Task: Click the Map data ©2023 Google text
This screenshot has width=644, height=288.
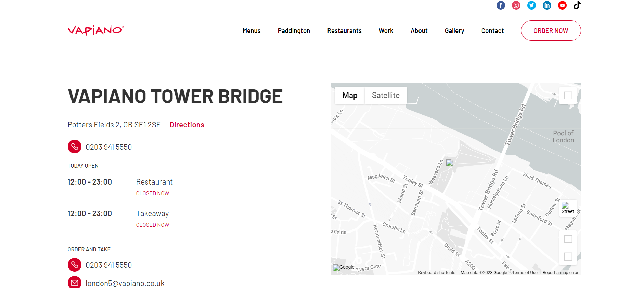Action: click(484, 273)
